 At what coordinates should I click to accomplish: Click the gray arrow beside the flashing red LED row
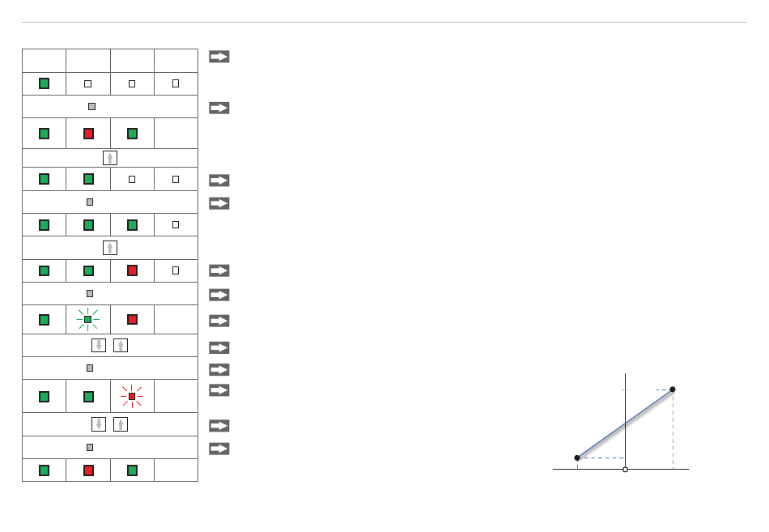[219, 390]
